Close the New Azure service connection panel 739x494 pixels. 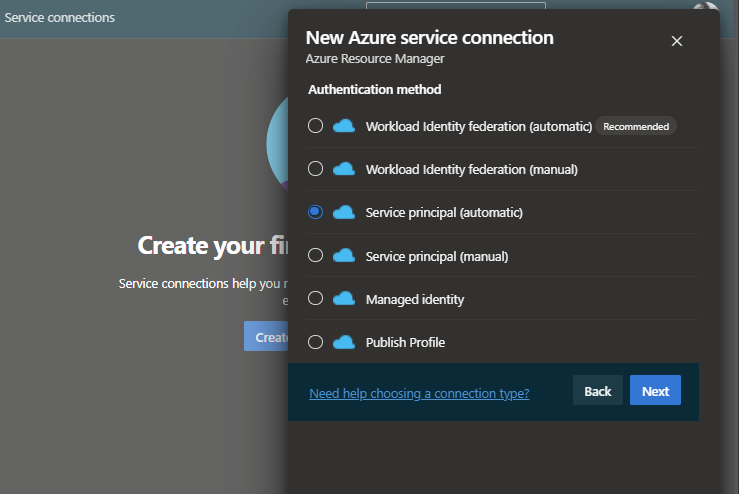pos(677,41)
